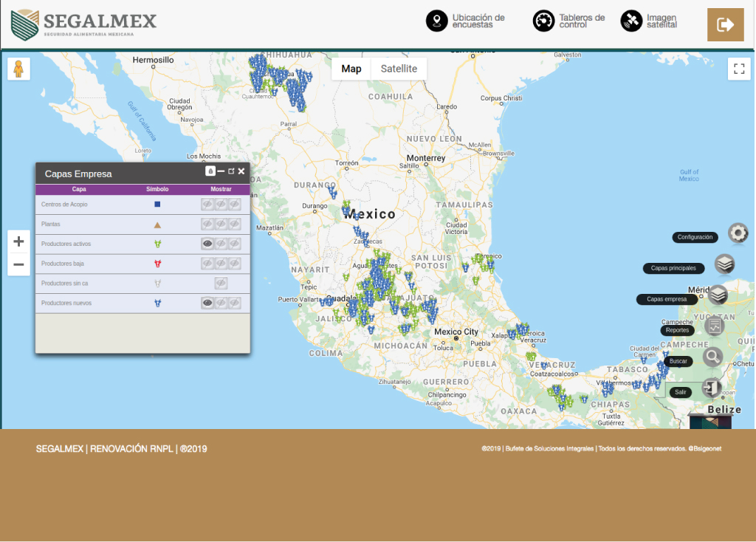Switch map to Satellite view
The width and height of the screenshot is (756, 542).
(x=399, y=69)
